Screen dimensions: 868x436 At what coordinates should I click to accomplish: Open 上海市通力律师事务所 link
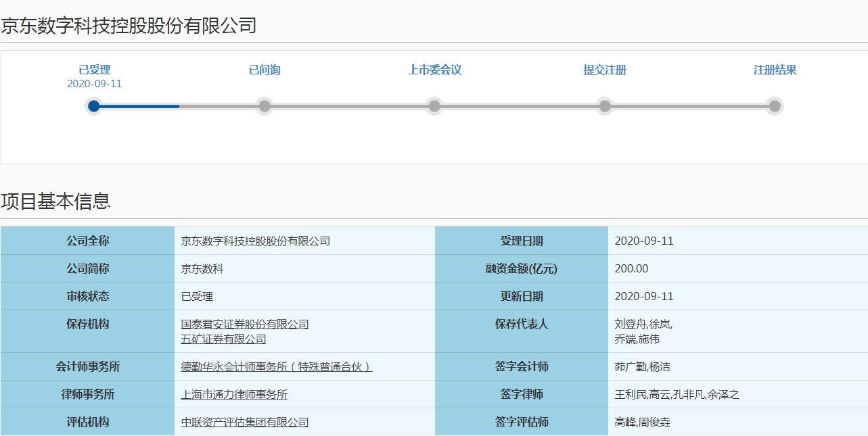click(234, 395)
